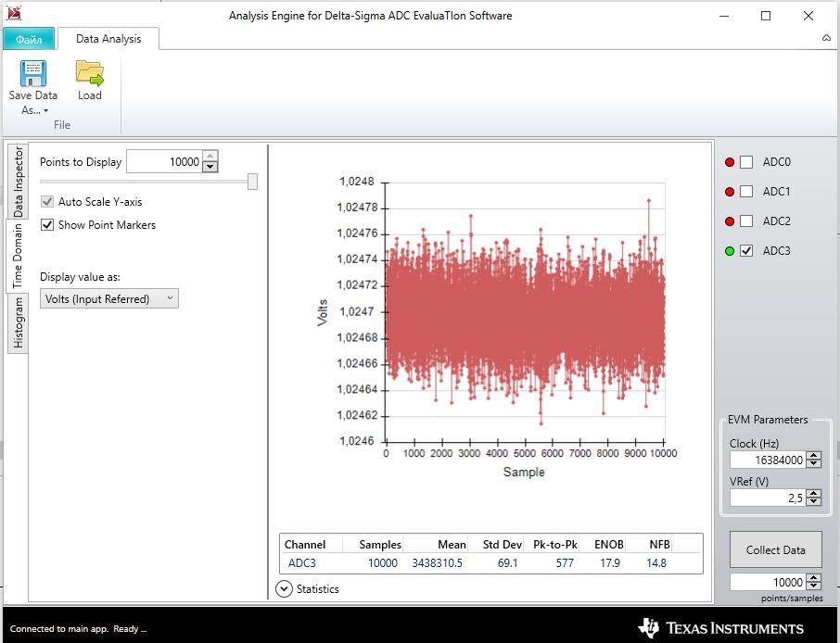Image resolution: width=840 pixels, height=643 pixels.
Task: Select the ADC3 row in statistics table
Action: [490, 563]
